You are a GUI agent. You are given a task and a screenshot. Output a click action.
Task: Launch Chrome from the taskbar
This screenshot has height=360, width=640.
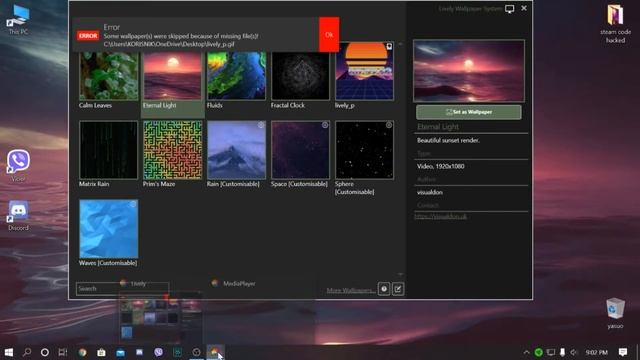82,352
